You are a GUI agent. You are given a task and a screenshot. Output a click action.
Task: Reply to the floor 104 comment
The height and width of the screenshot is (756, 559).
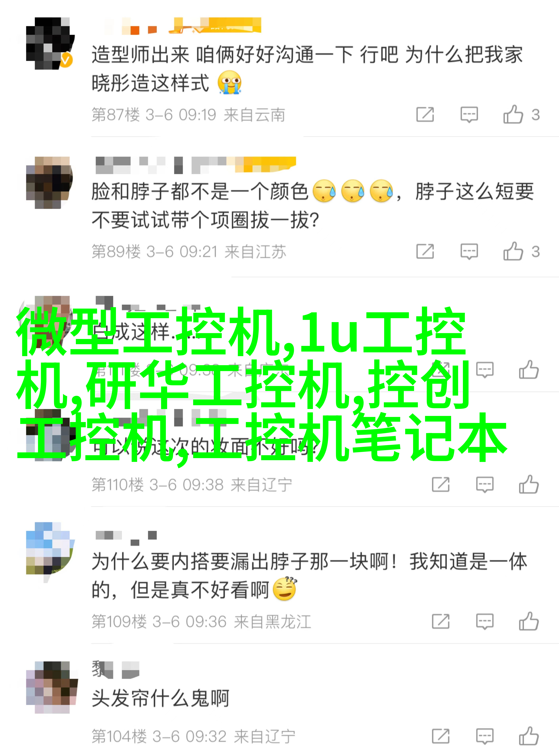click(x=484, y=736)
